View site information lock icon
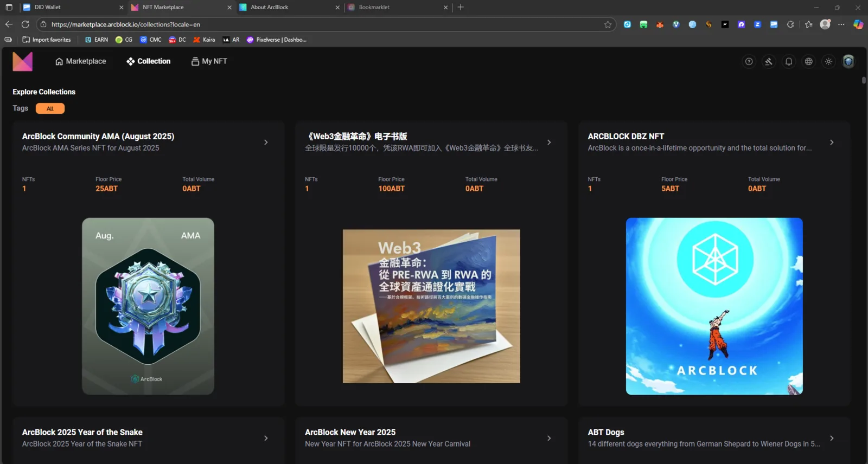The height and width of the screenshot is (464, 868). [44, 24]
